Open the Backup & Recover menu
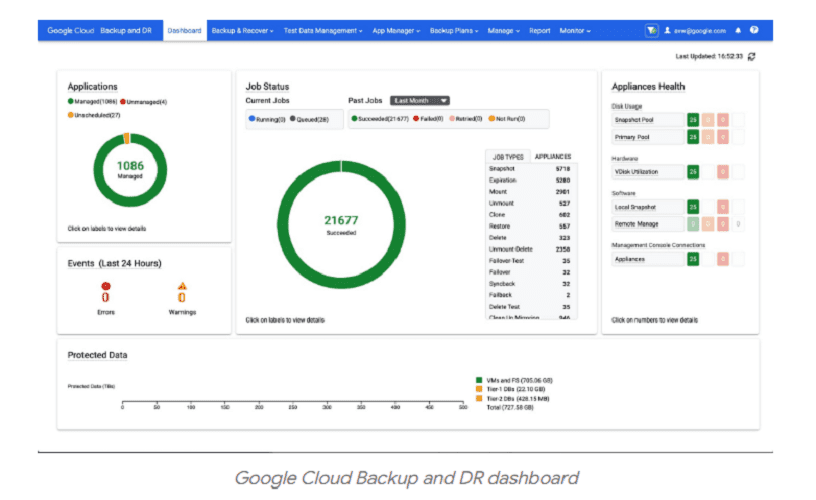The image size is (816, 500). tap(243, 31)
